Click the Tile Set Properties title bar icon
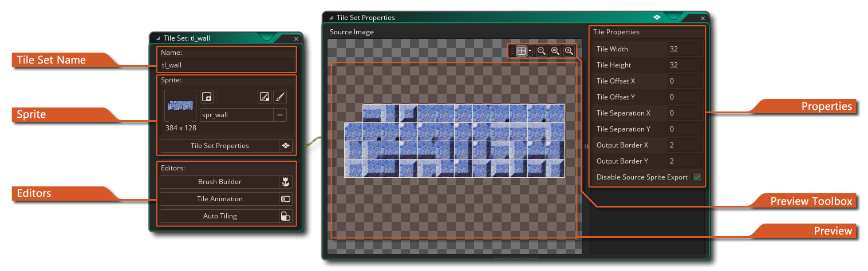The image size is (868, 271). coord(657,18)
